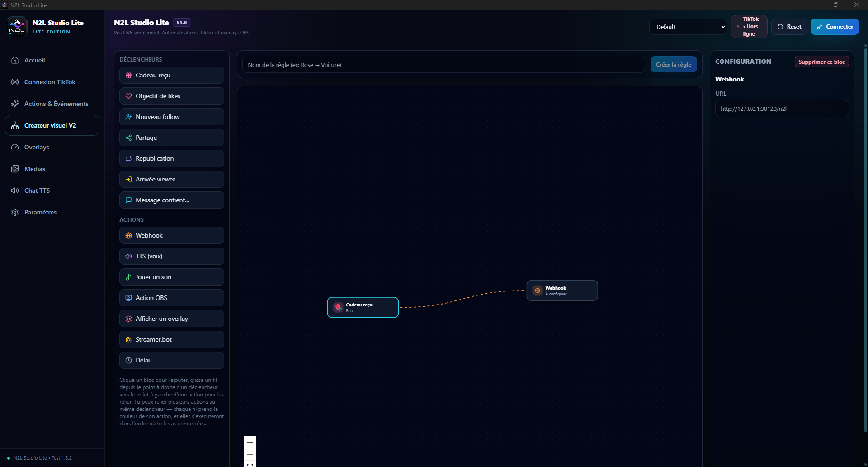
Task: Click the login arrow icon of Arrivée viewer
Action: [128, 179]
